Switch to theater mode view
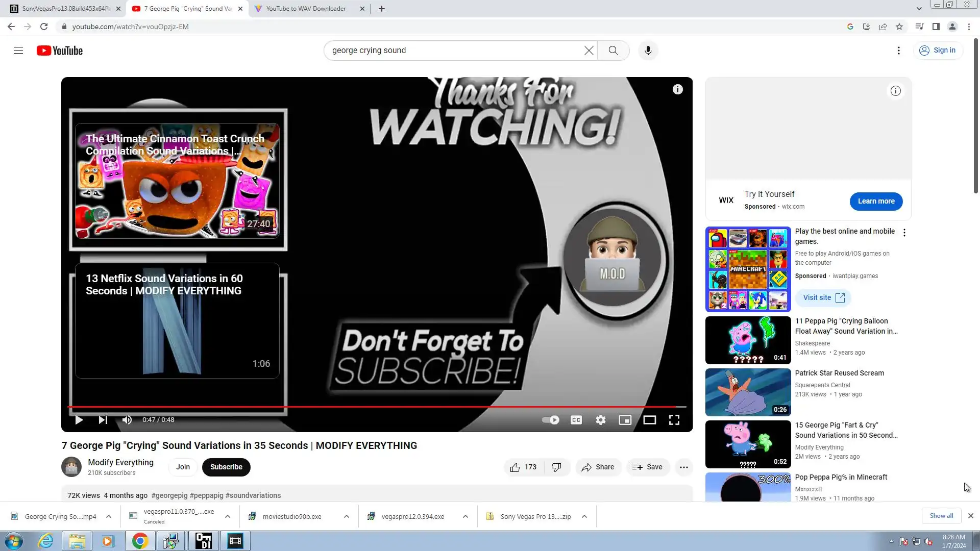The image size is (980, 551). 649,420
